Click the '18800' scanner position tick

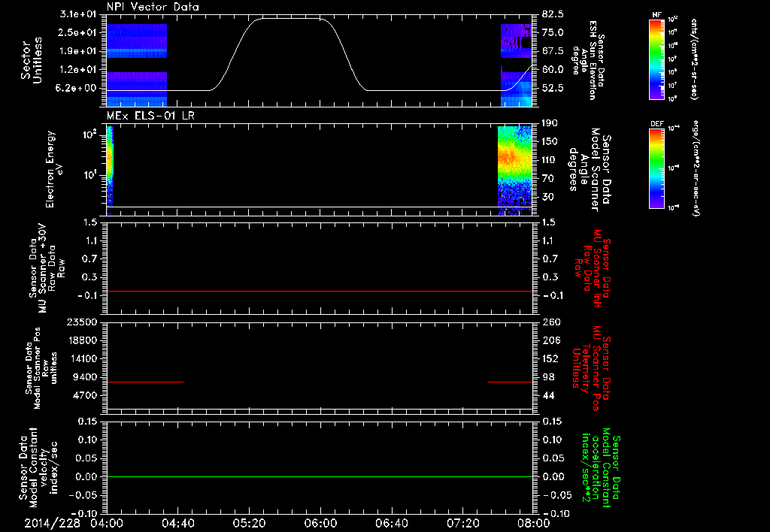[81, 340]
